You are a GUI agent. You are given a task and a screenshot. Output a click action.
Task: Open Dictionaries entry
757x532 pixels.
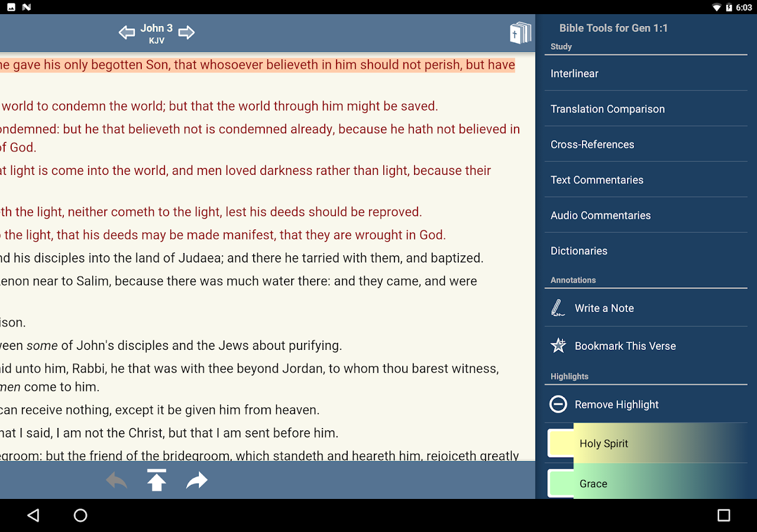[x=646, y=251]
